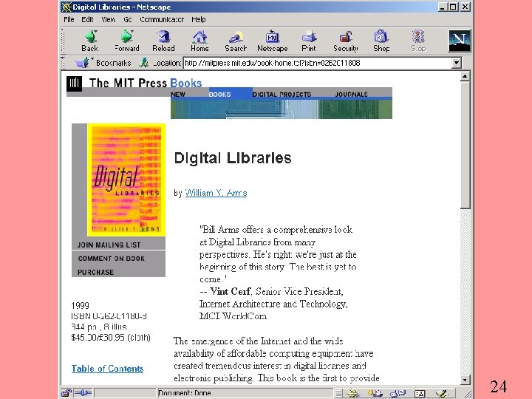The height and width of the screenshot is (399, 532).
Task: Click JOIN MAILING LIST
Action: pos(109,245)
